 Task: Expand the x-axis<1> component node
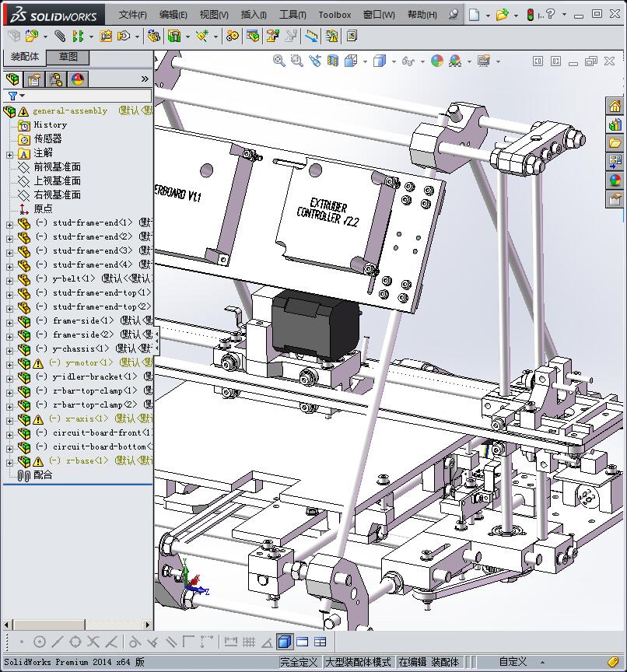click(x=9, y=419)
